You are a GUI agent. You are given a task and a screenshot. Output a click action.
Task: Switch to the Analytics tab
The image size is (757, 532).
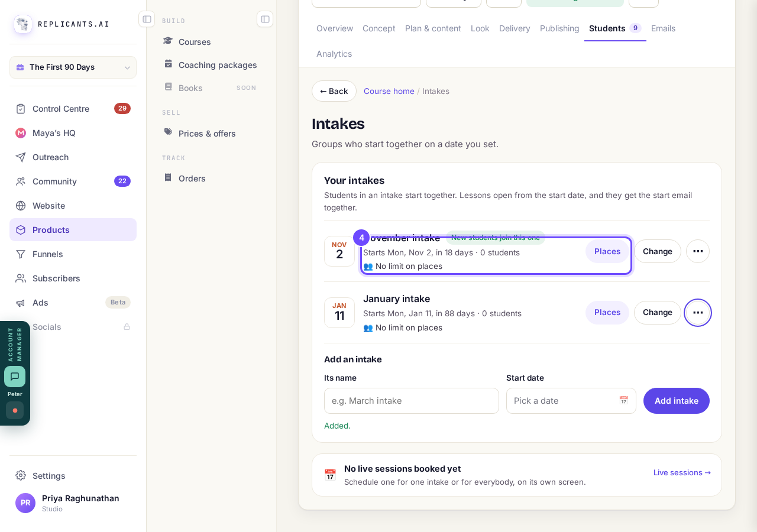[x=334, y=54]
